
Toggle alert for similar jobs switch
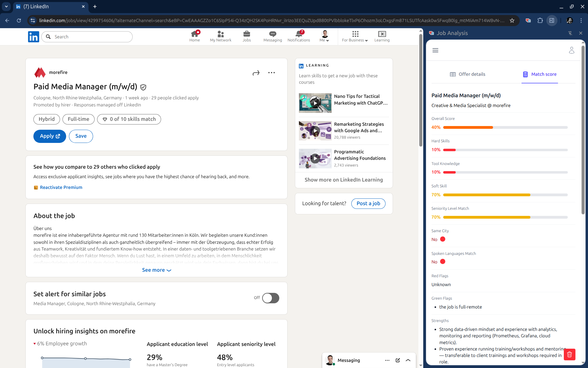tap(270, 298)
